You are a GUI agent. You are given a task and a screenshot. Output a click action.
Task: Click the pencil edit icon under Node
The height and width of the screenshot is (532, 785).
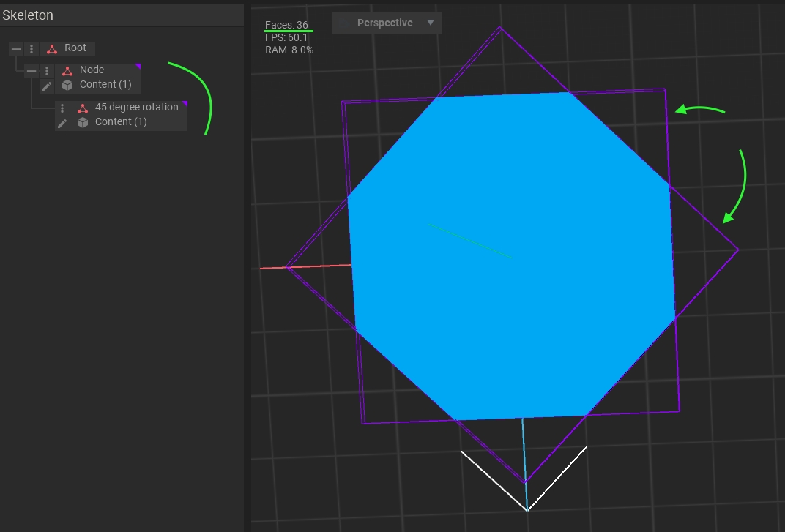coord(47,86)
